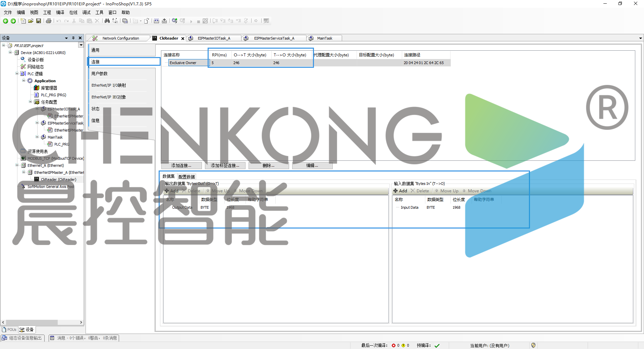Collapse the Application node
644x349 pixels.
(x=24, y=81)
